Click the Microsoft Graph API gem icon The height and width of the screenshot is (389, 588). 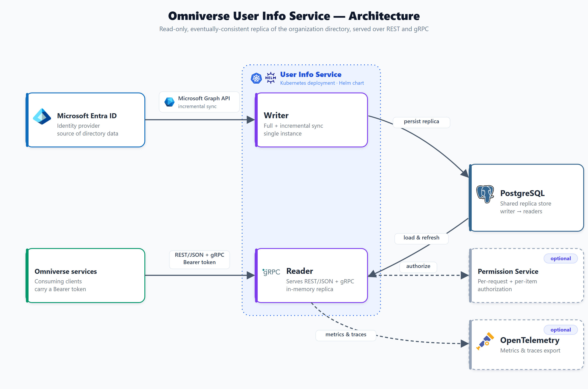169,102
